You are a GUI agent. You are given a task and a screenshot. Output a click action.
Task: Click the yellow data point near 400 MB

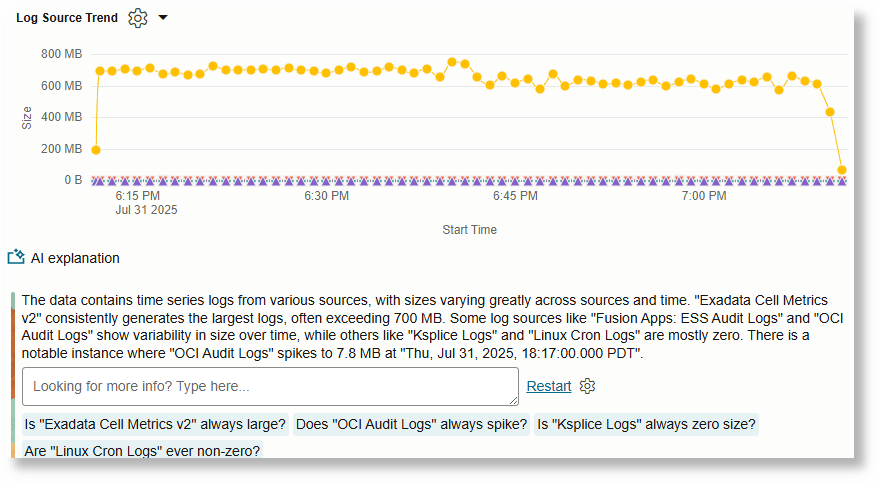pos(830,112)
